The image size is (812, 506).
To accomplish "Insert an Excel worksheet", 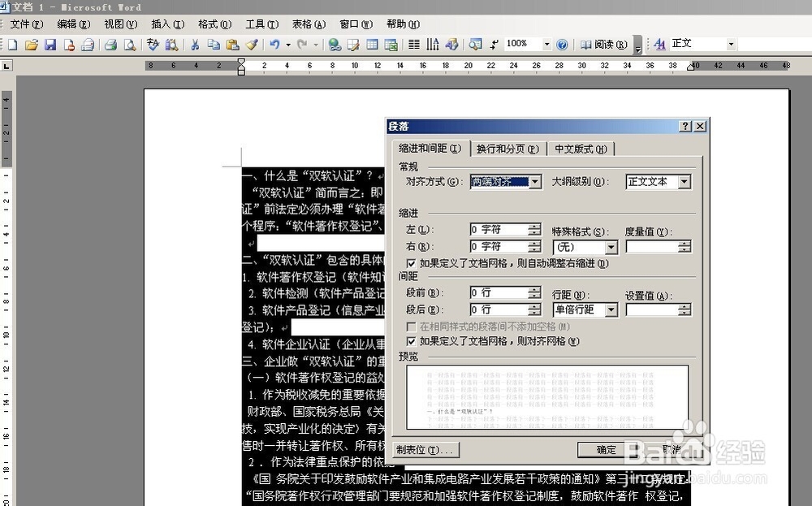I will pyautogui.click(x=391, y=45).
